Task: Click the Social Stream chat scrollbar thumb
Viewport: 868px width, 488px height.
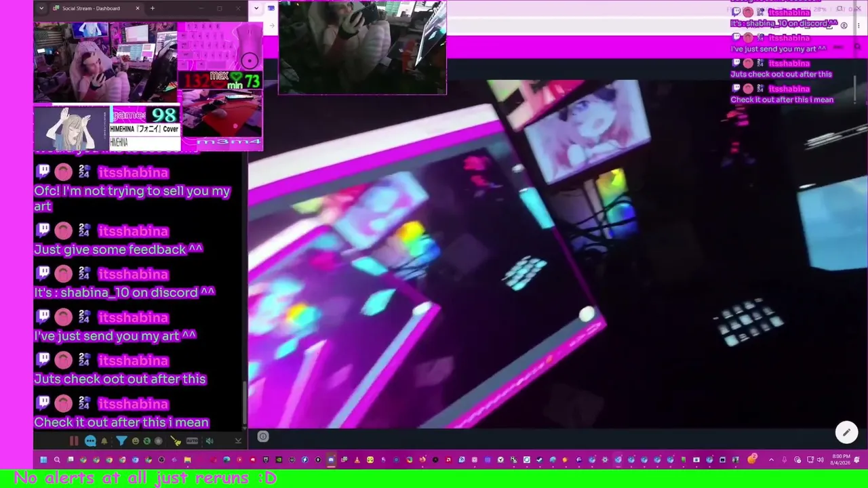Action: [244, 403]
